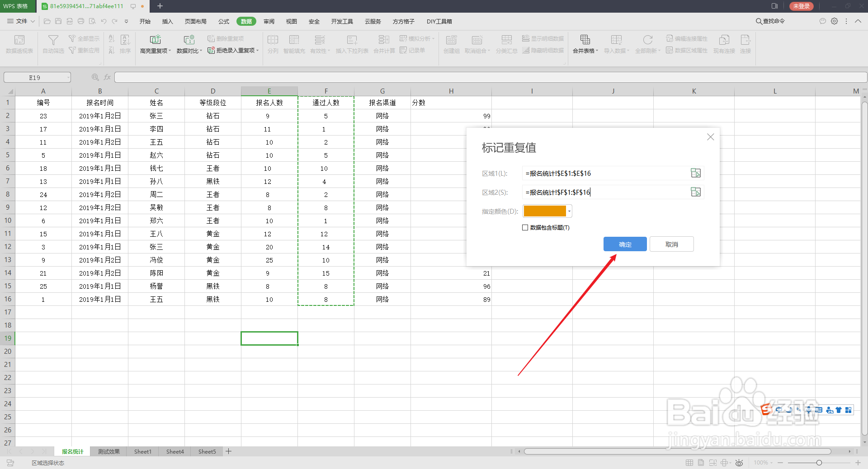Image resolution: width=868 pixels, height=469 pixels.
Task: Open the 开始 ribbon tab
Action: coord(145,21)
